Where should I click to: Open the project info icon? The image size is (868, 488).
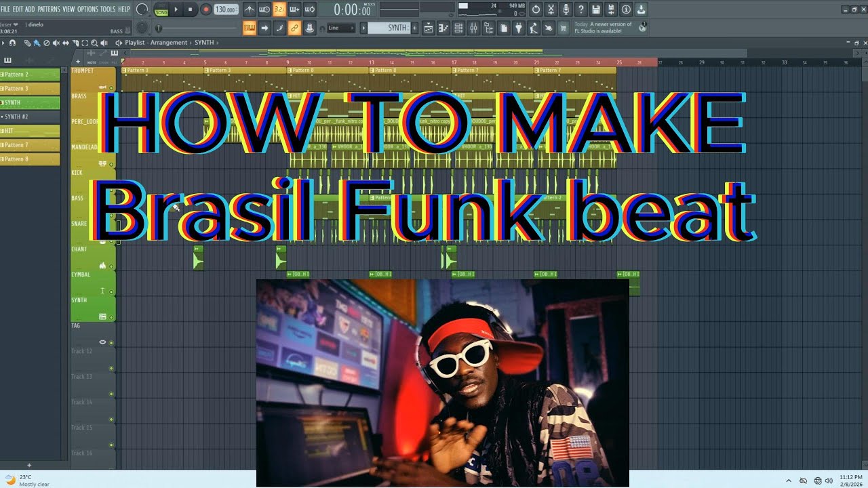[626, 9]
